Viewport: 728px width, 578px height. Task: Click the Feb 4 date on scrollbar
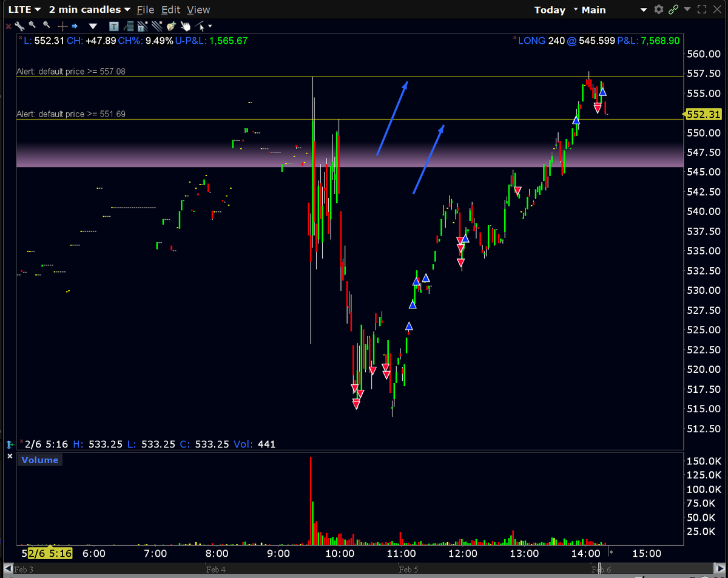point(216,569)
